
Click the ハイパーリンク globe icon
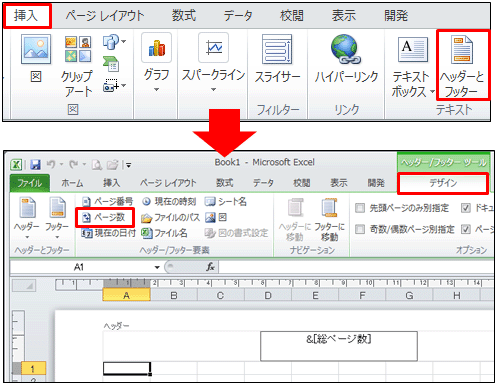[x=346, y=49]
